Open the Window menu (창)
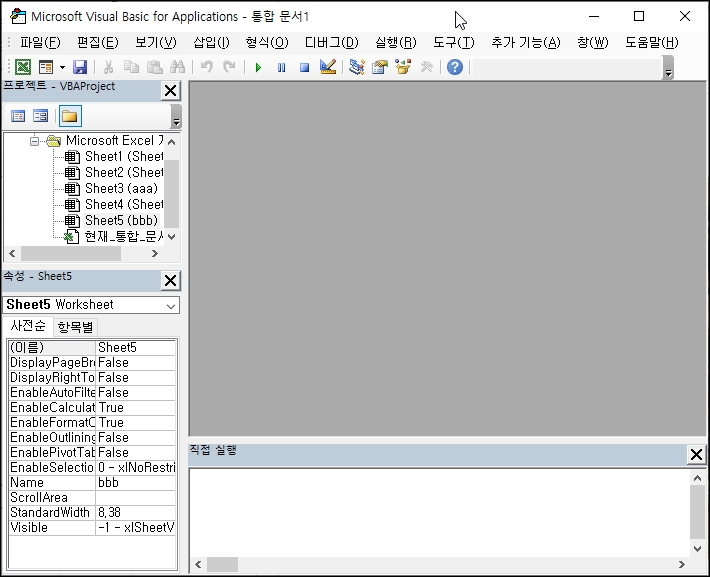The image size is (710, 577). (x=592, y=43)
